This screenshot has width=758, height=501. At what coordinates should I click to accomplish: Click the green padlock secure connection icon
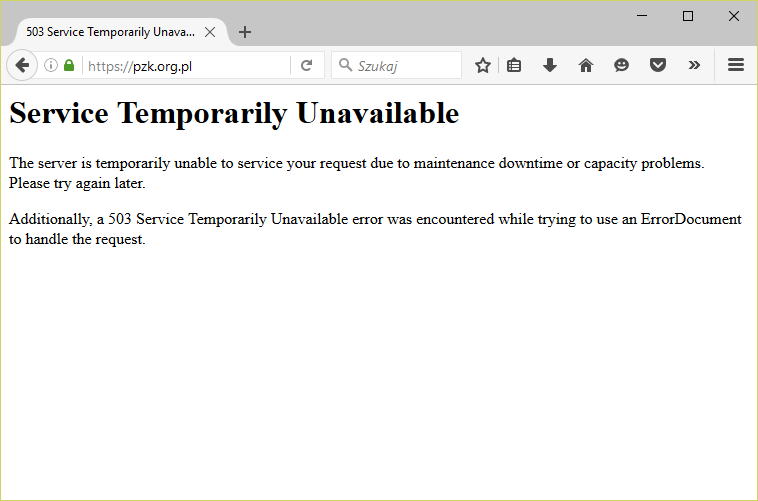point(69,65)
